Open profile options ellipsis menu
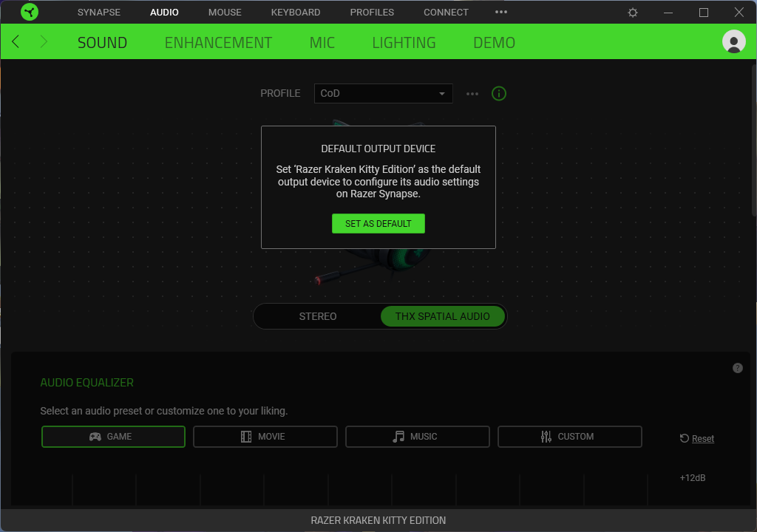 click(472, 94)
